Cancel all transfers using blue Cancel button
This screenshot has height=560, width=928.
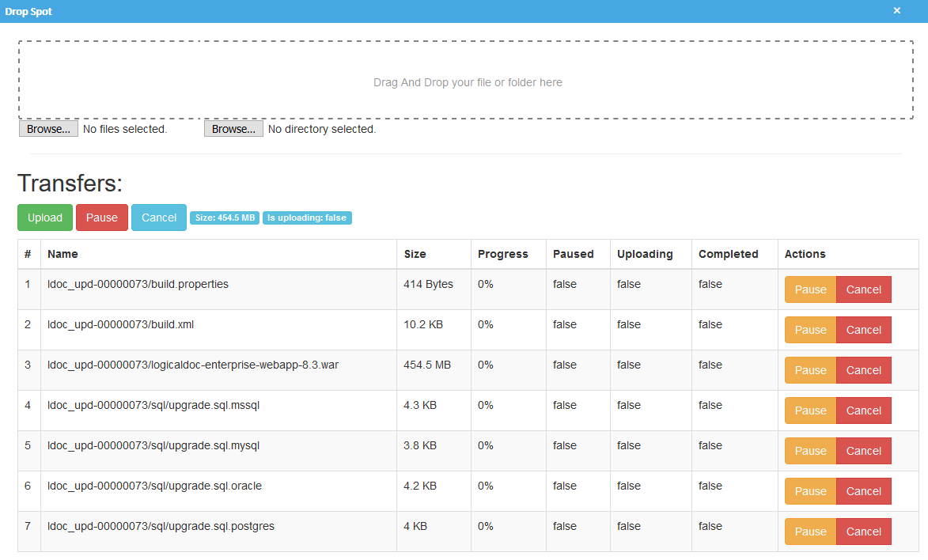(158, 218)
